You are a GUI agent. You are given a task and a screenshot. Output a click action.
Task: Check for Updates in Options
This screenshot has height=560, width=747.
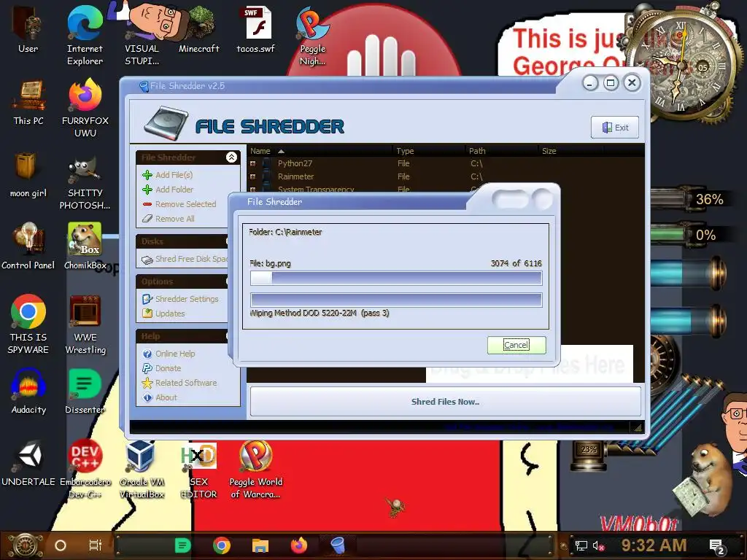(x=163, y=314)
